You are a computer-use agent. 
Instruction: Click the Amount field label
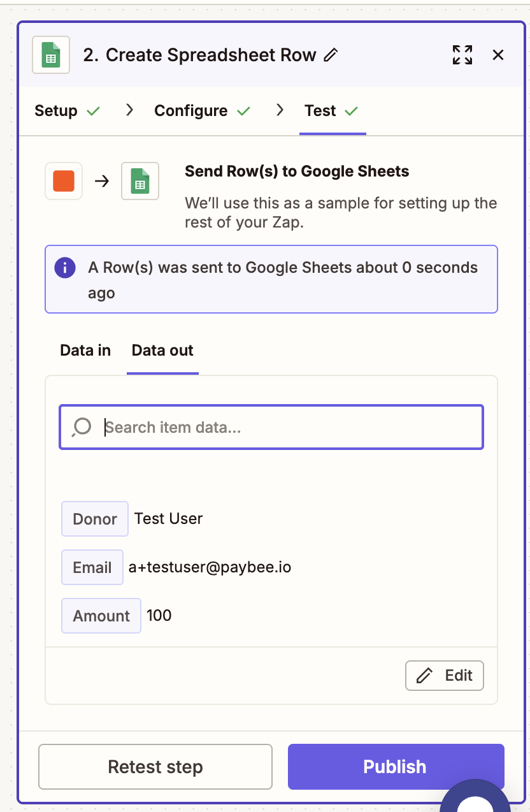coord(101,616)
